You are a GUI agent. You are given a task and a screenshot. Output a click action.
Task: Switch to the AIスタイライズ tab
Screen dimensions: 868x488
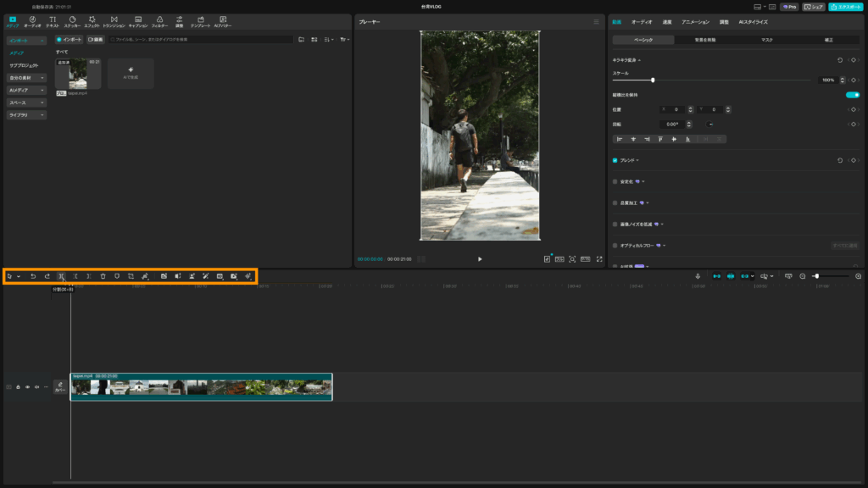click(x=753, y=22)
